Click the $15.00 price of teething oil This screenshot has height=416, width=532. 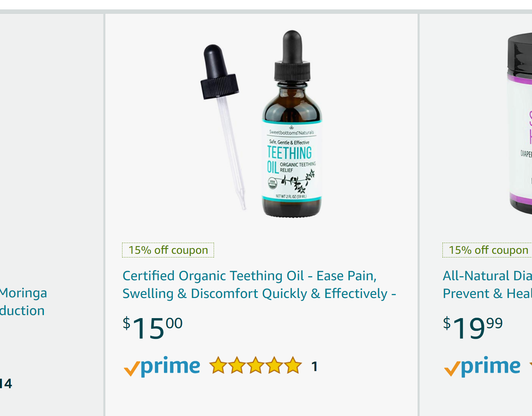153,328
